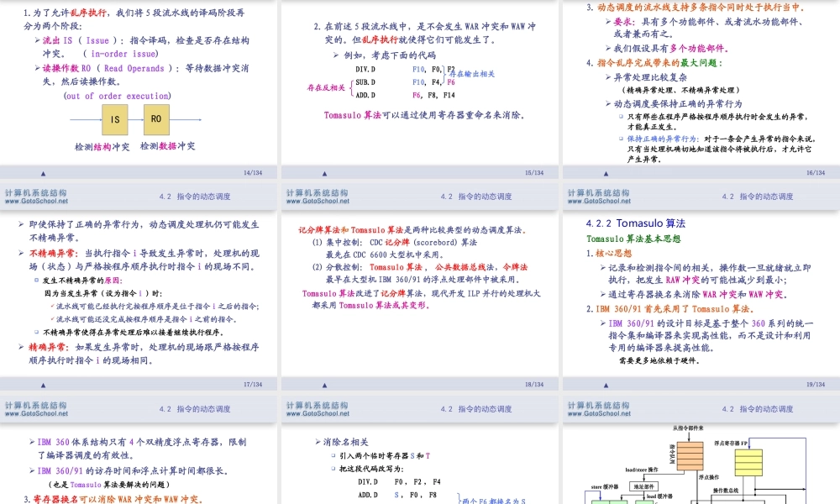The image size is (840, 504).
Task: Click the orange 指令队列 box in Tomasulo diagram
Action: (x=690, y=456)
